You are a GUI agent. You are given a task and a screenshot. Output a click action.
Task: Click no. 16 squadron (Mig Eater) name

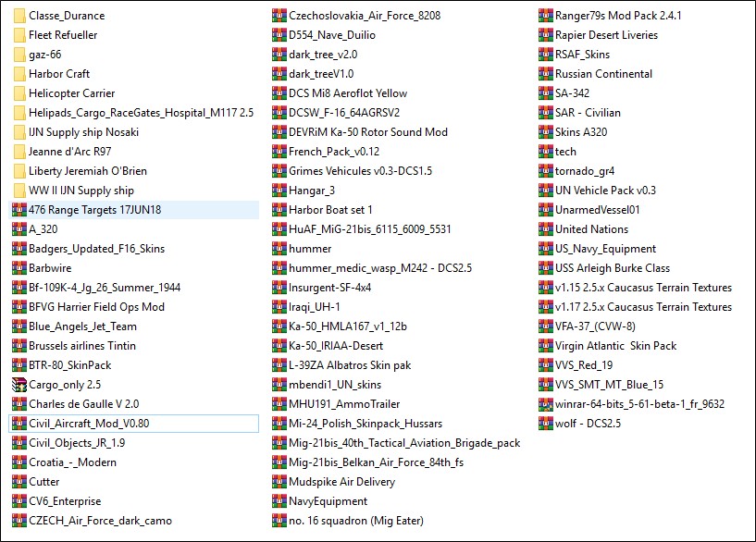point(356,521)
